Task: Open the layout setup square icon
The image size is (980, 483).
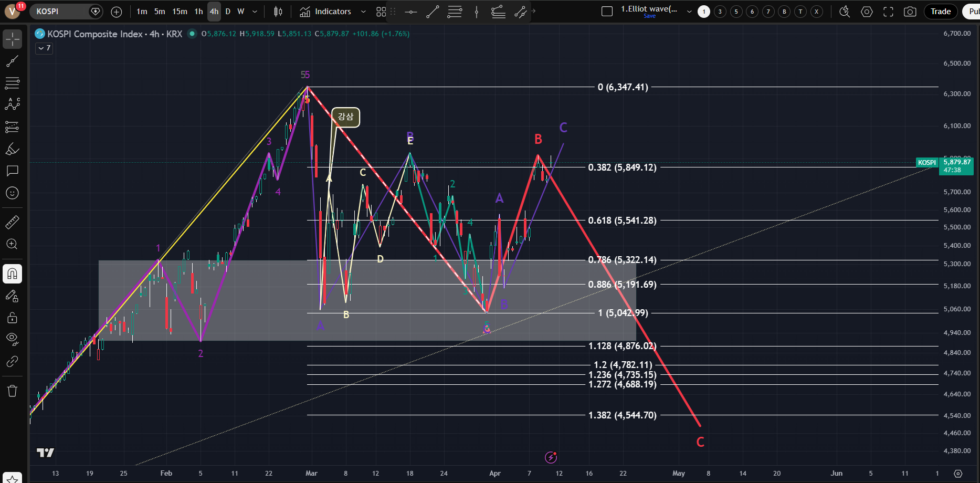Action: click(x=607, y=12)
